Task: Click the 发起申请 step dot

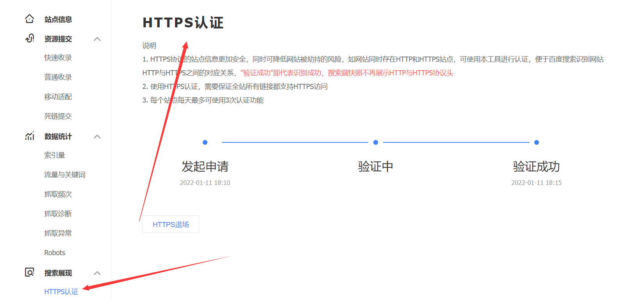Action: (x=205, y=142)
